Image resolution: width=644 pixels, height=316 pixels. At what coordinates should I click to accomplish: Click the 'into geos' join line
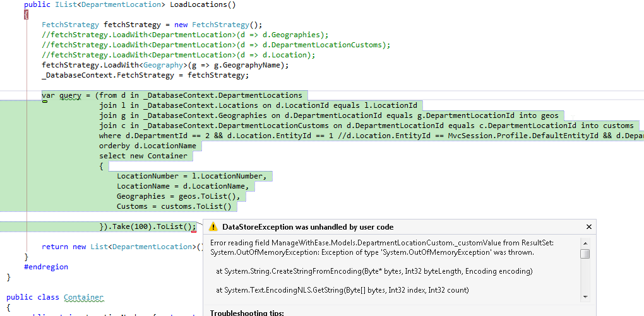coord(328,115)
